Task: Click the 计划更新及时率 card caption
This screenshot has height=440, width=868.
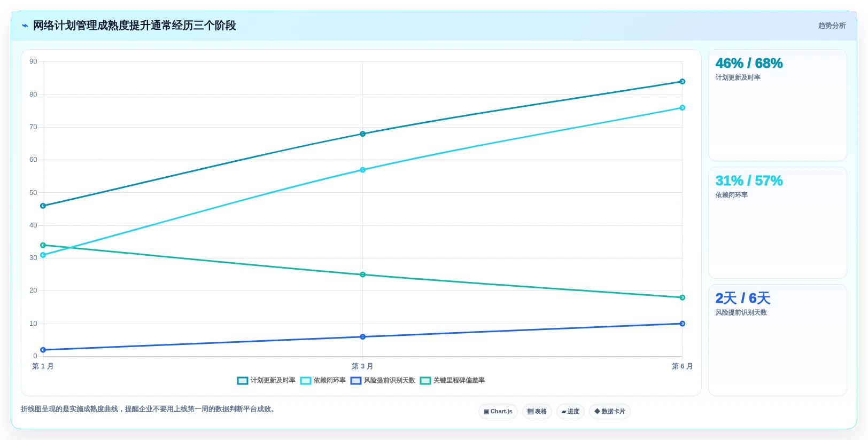Action: (738, 77)
